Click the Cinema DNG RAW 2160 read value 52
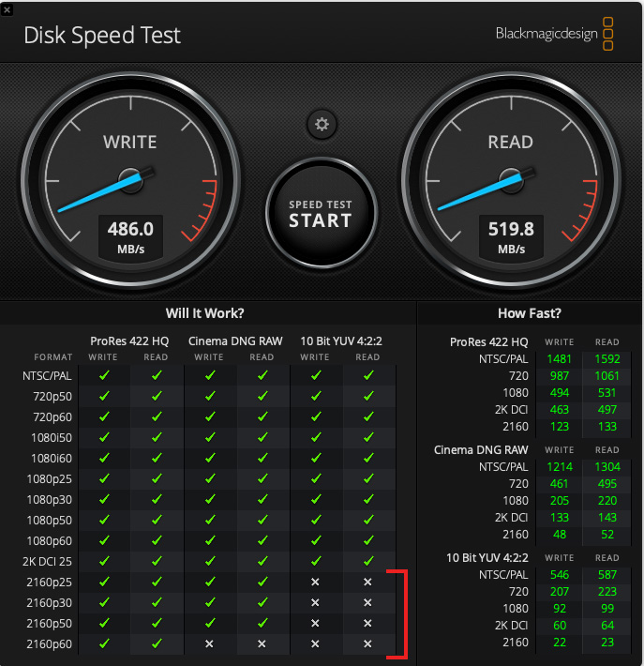The height and width of the screenshot is (666, 644). [x=607, y=535]
